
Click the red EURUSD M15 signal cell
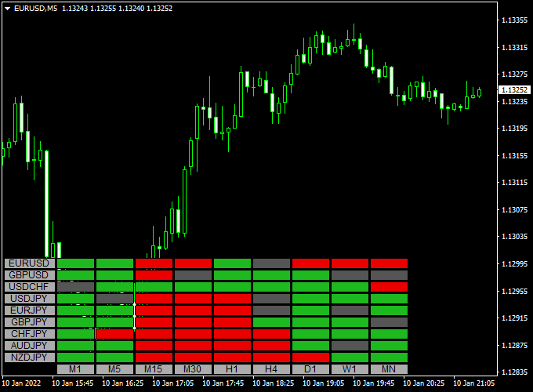tap(154, 263)
